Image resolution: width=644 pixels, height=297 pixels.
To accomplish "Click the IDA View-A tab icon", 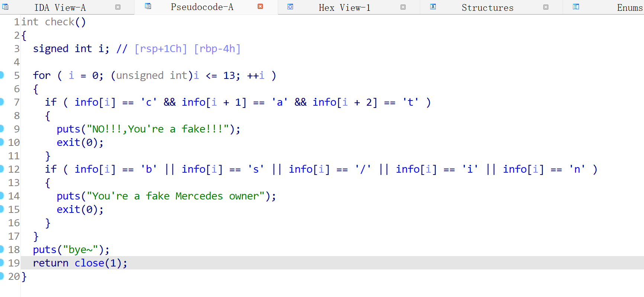I will (5, 7).
